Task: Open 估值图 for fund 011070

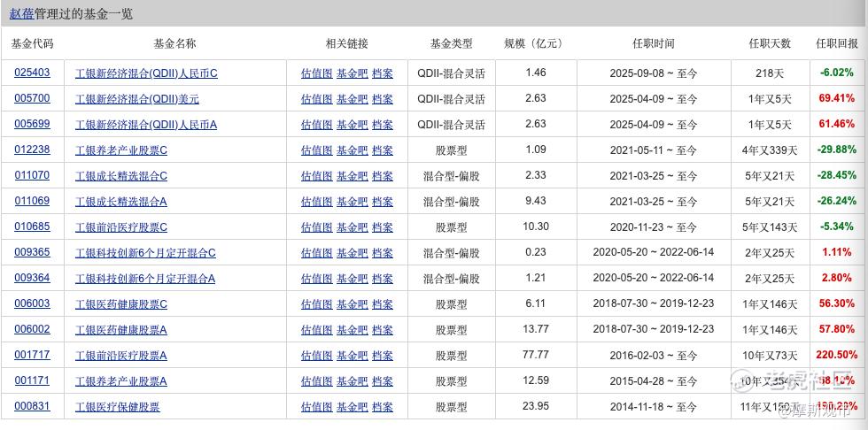Action: (317, 176)
